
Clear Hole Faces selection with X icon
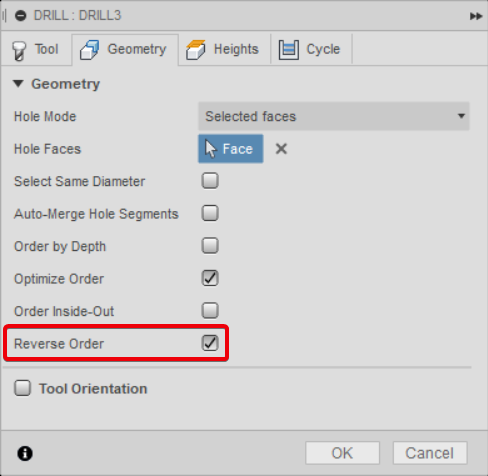point(281,149)
